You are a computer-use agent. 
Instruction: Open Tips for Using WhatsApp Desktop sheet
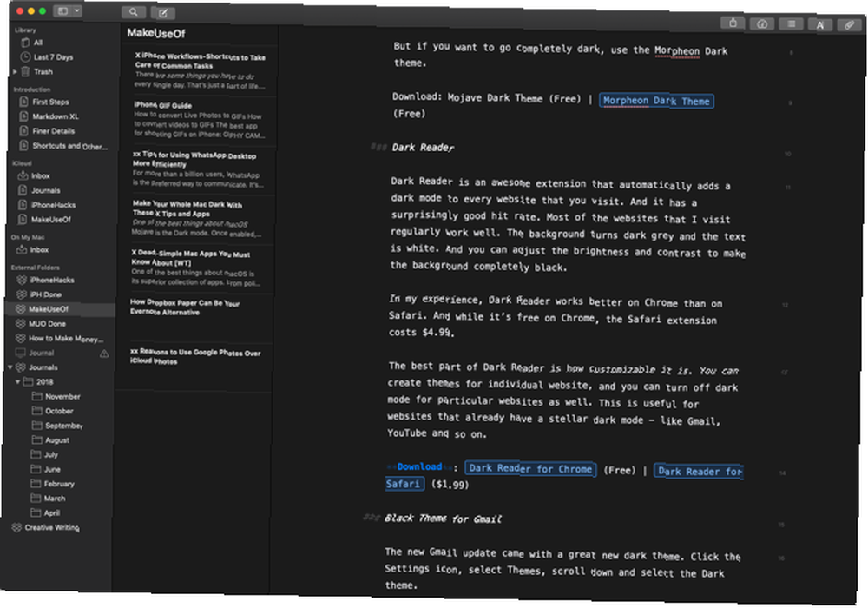pos(198,169)
